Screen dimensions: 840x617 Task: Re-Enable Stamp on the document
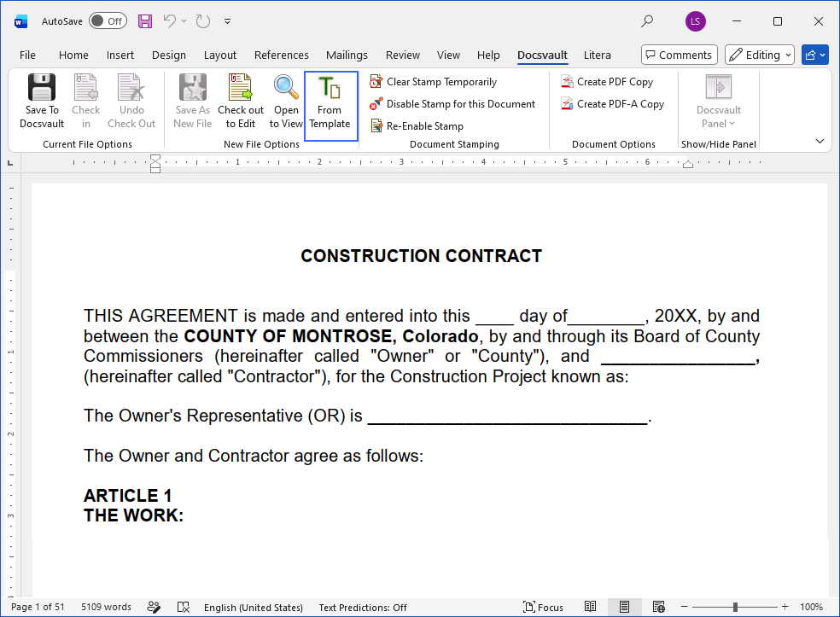click(x=417, y=125)
